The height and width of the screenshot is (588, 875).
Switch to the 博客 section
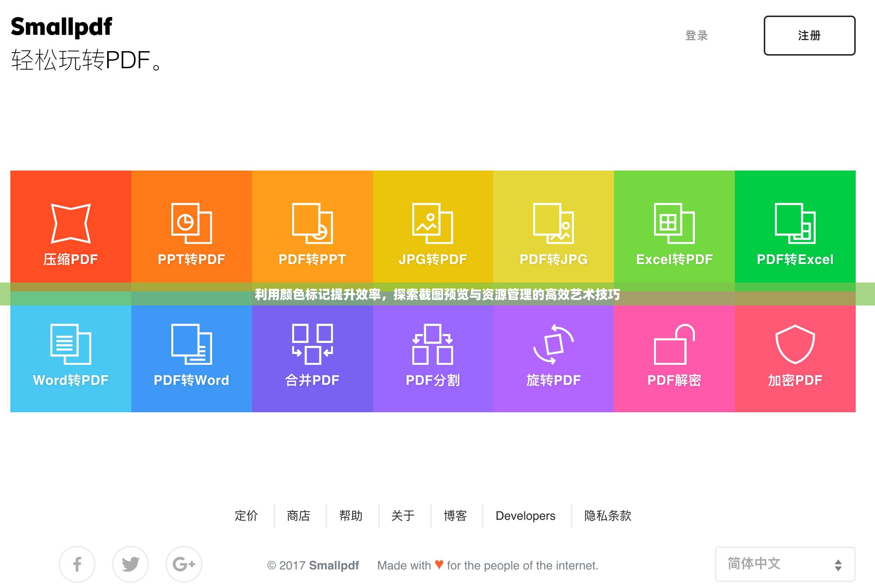pos(455,516)
